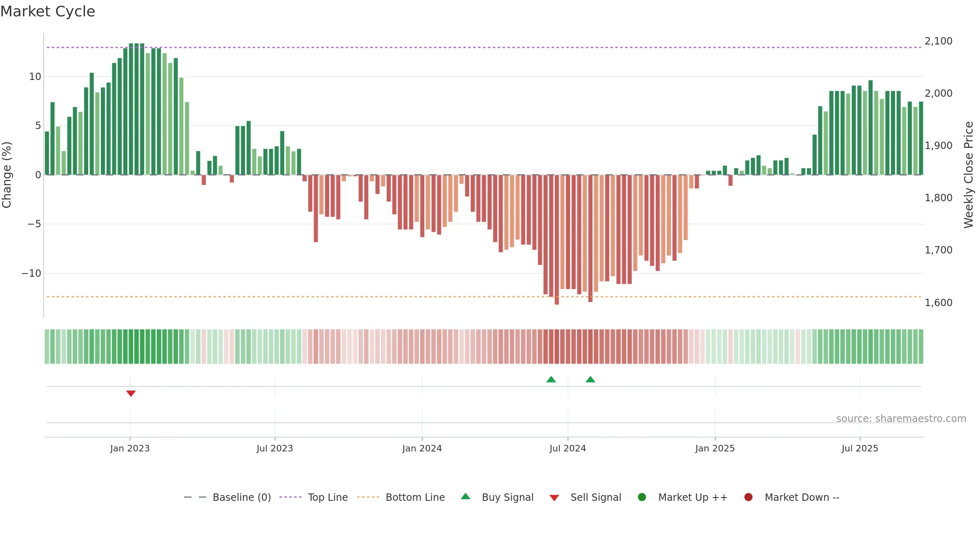
Task: Click the −10 change axis label
Action: (31, 273)
